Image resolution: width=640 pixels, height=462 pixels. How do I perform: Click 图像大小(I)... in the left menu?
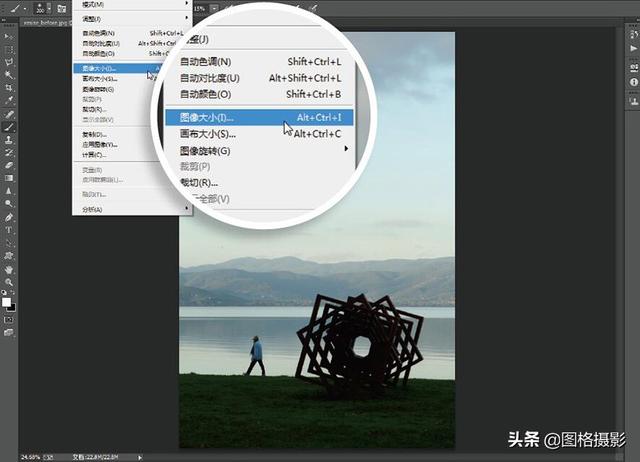[119, 68]
